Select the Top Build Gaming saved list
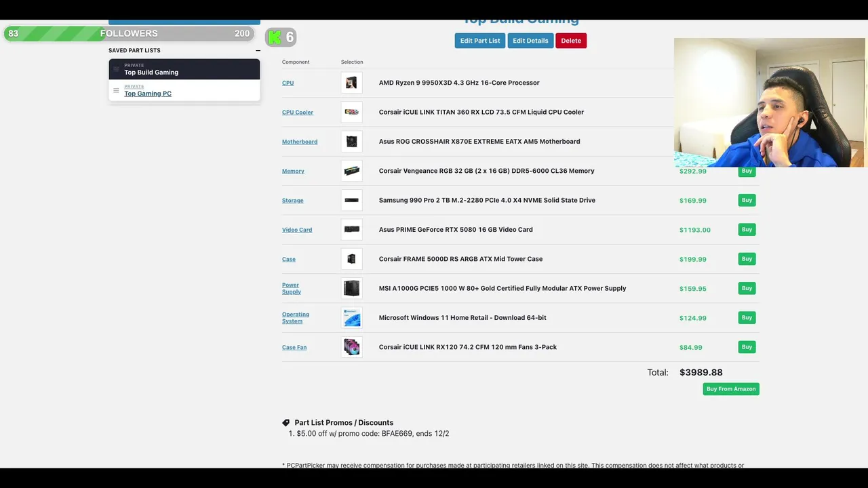 [184, 69]
